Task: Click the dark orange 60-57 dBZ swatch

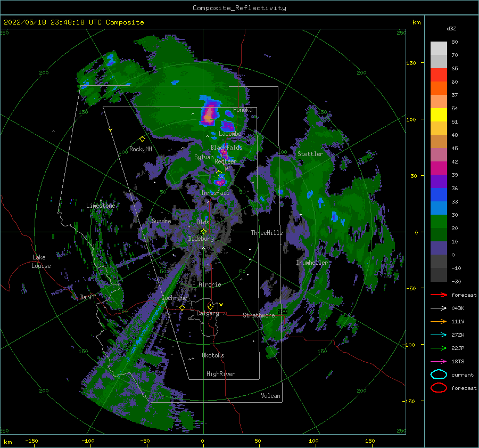Action: [x=439, y=88]
